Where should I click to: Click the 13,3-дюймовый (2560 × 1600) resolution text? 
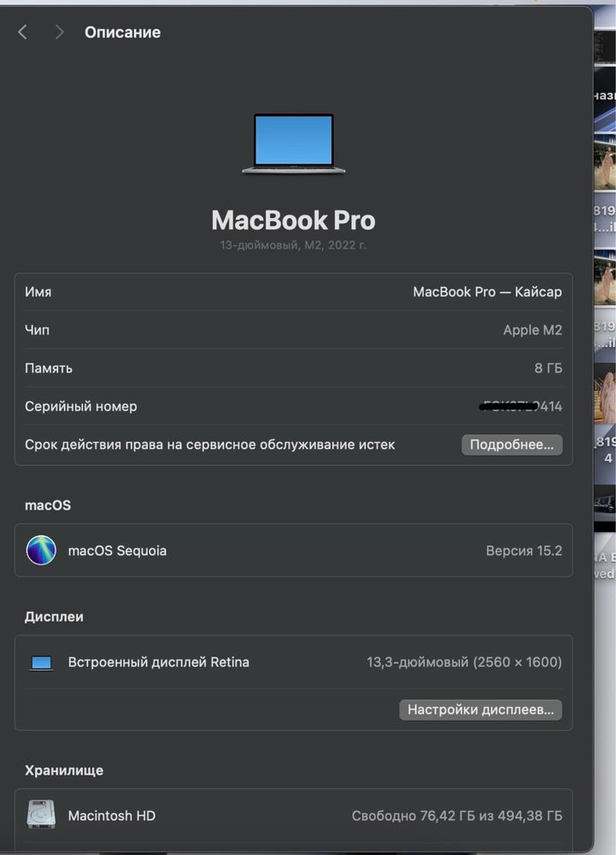pyautogui.click(x=464, y=662)
